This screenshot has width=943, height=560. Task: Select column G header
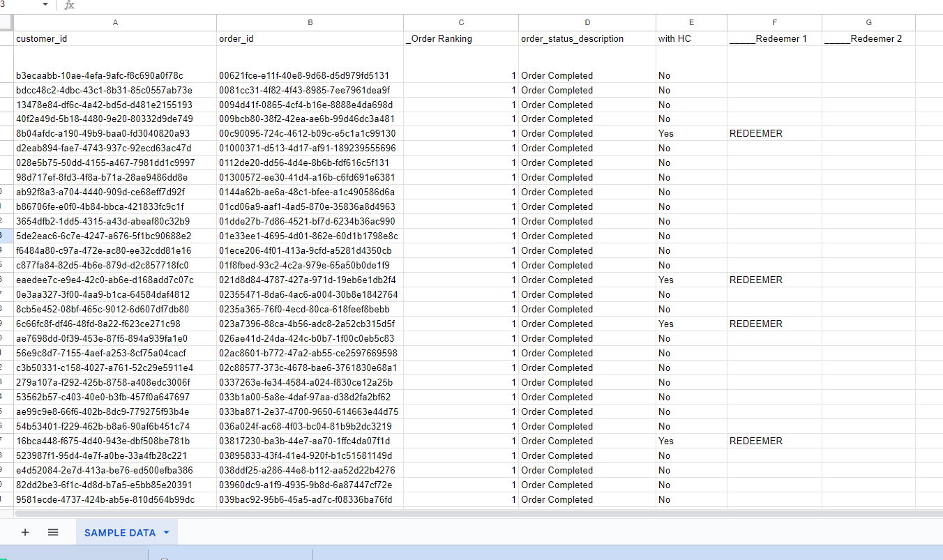pyautogui.click(x=868, y=22)
